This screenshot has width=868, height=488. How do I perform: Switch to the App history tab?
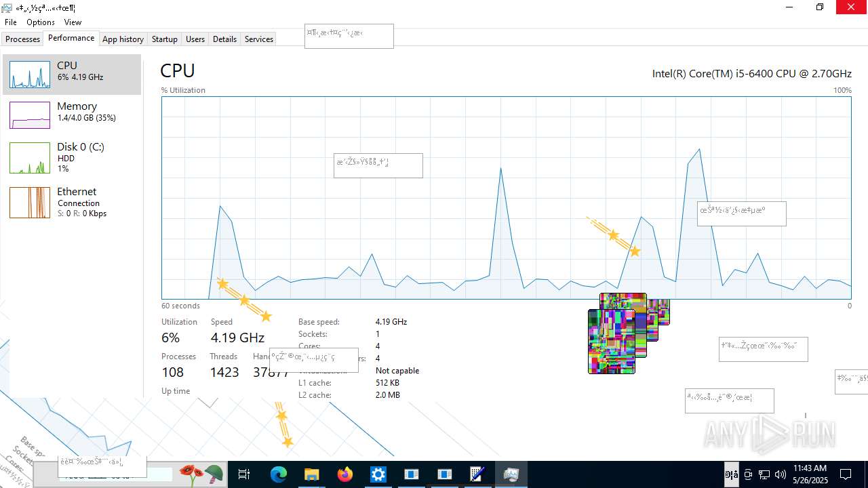coord(123,39)
